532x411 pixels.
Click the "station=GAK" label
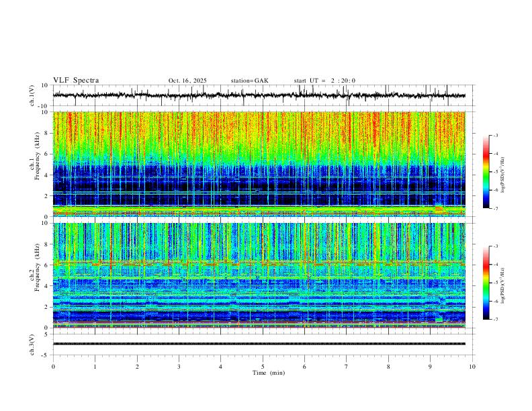click(x=249, y=81)
